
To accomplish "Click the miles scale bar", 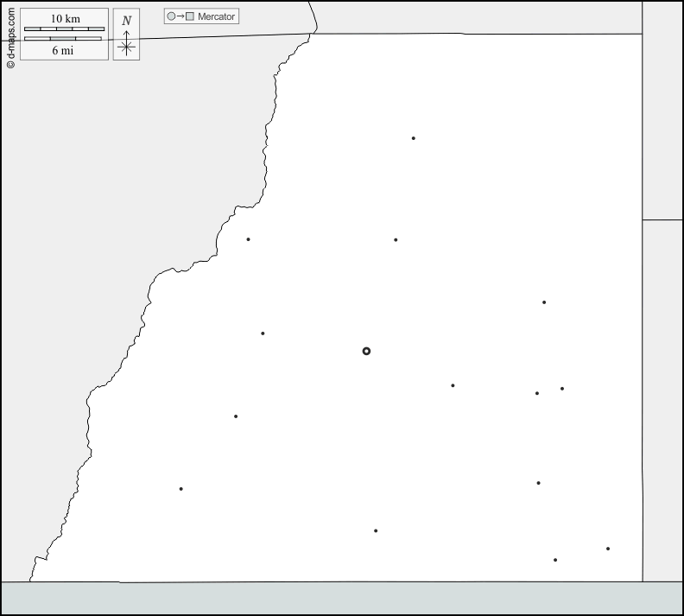I will 62,39.
